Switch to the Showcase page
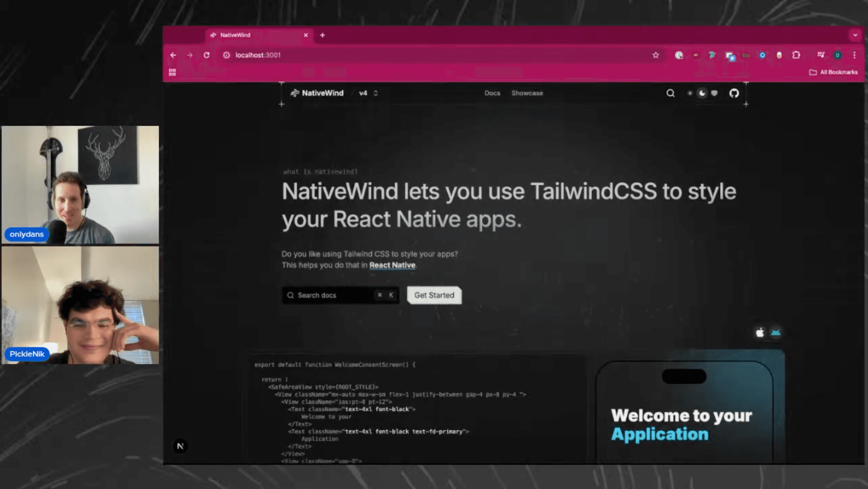Screen dimensions: 868x489 click(x=527, y=93)
